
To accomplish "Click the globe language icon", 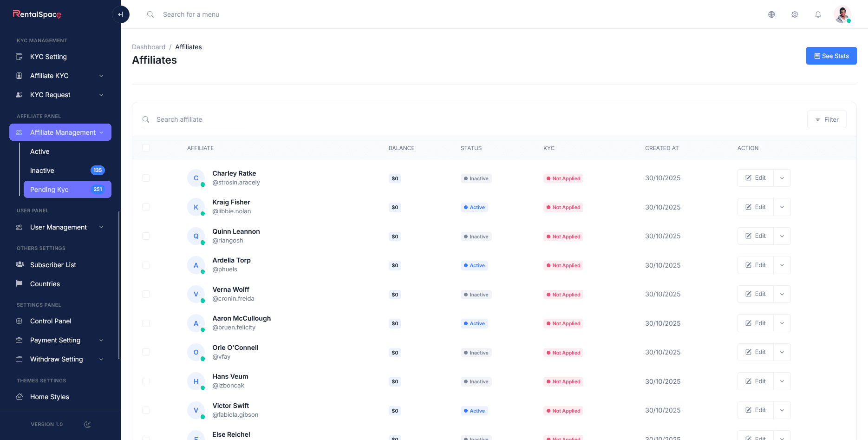I will point(771,14).
